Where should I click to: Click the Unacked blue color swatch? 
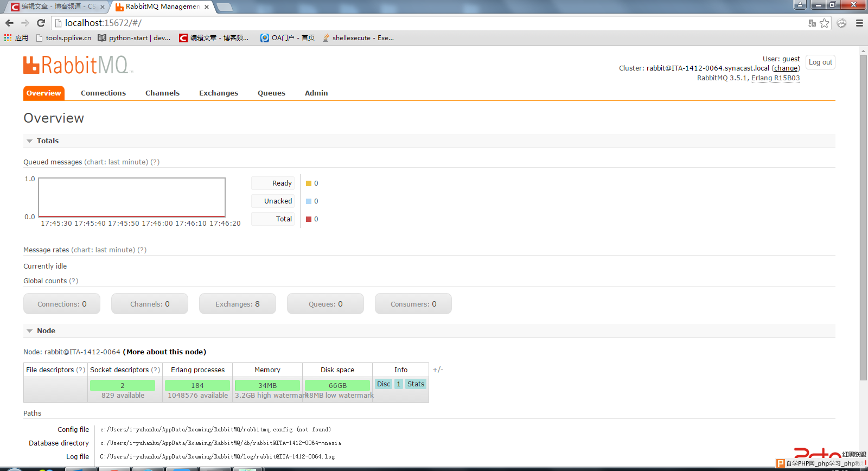coord(309,201)
